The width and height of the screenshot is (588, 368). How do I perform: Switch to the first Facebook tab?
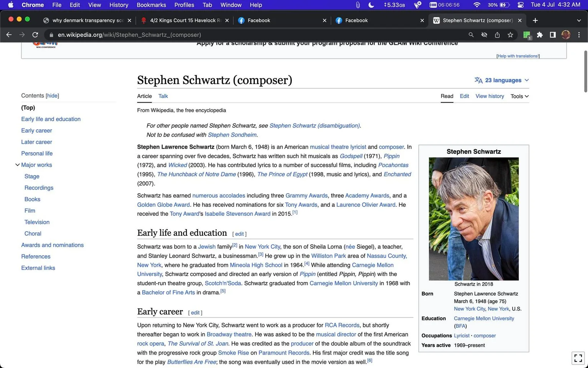(282, 20)
